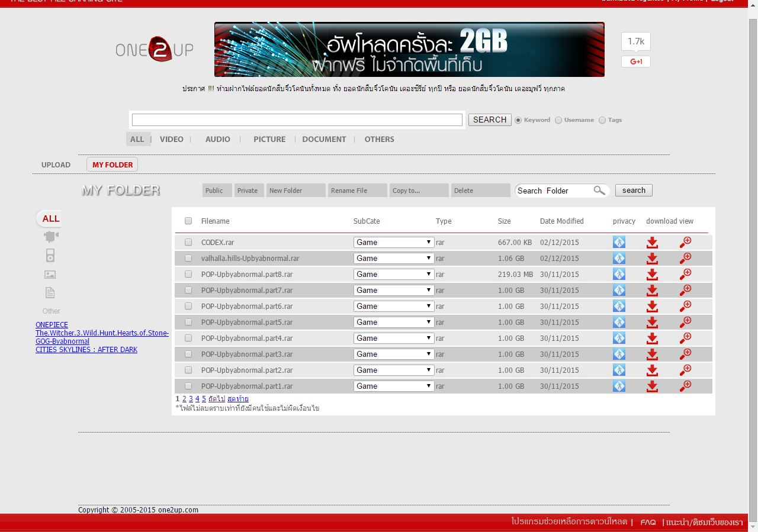Open SubCate dropdown for POP-Upbyabnormal.part2.rar

point(394,370)
